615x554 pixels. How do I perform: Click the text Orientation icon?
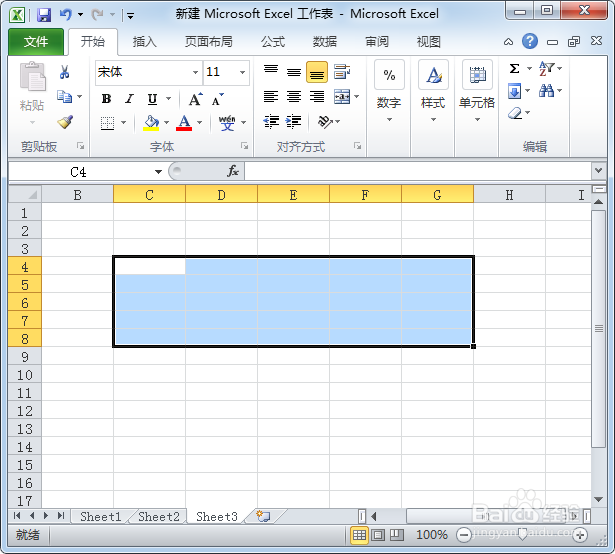pos(325,122)
